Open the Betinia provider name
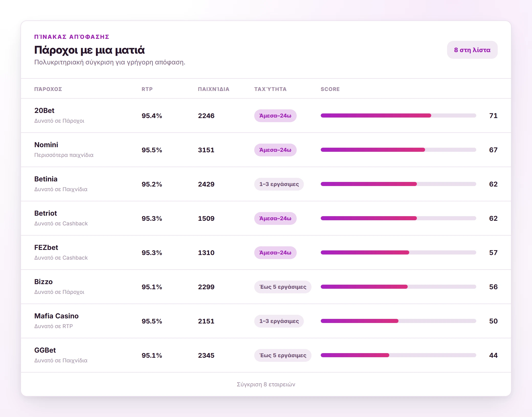The height and width of the screenshot is (417, 532). [46, 179]
